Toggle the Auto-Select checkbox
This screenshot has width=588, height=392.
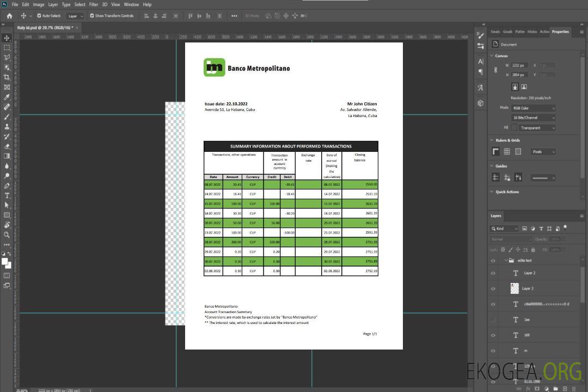(x=39, y=16)
